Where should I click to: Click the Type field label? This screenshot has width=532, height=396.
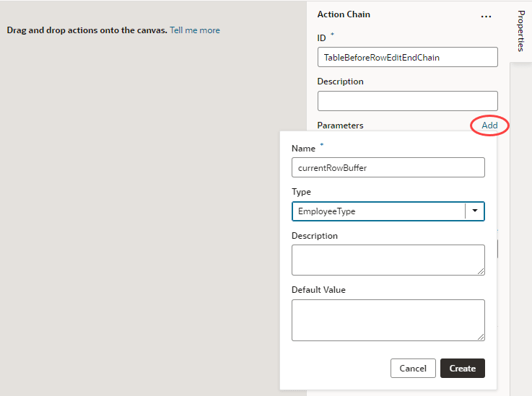301,193
